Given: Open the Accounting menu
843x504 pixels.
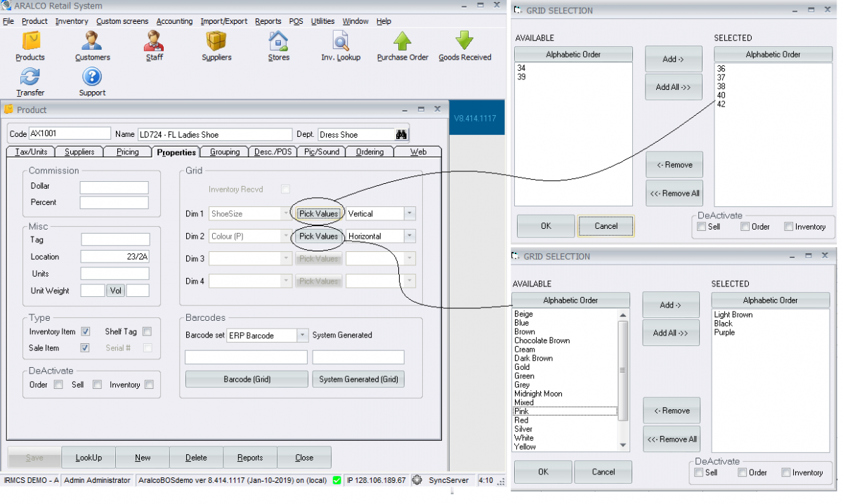Looking at the screenshot, I should pyautogui.click(x=174, y=21).
